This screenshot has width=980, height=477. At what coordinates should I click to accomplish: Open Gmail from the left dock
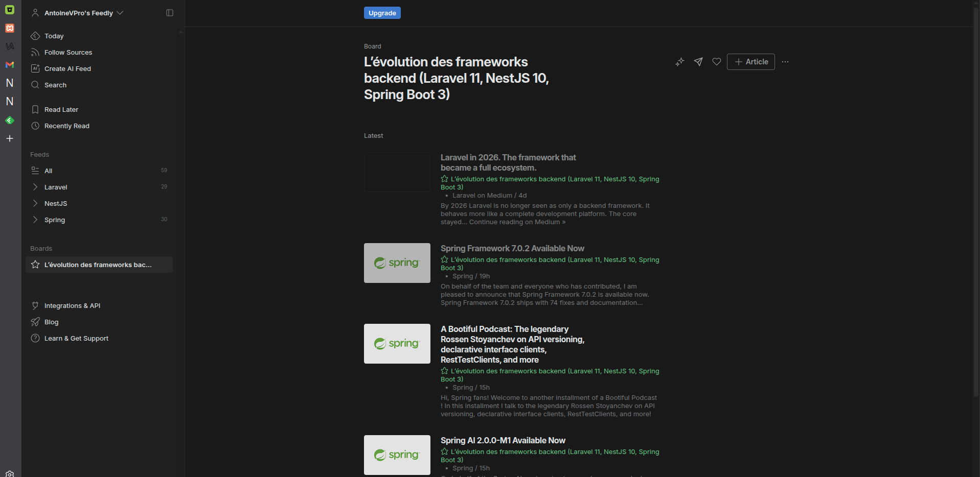tap(9, 65)
